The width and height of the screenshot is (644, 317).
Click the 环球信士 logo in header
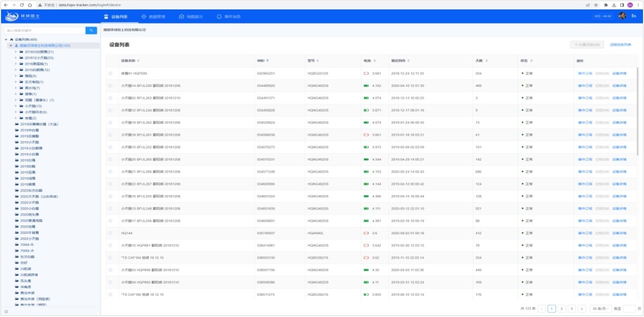click(23, 16)
